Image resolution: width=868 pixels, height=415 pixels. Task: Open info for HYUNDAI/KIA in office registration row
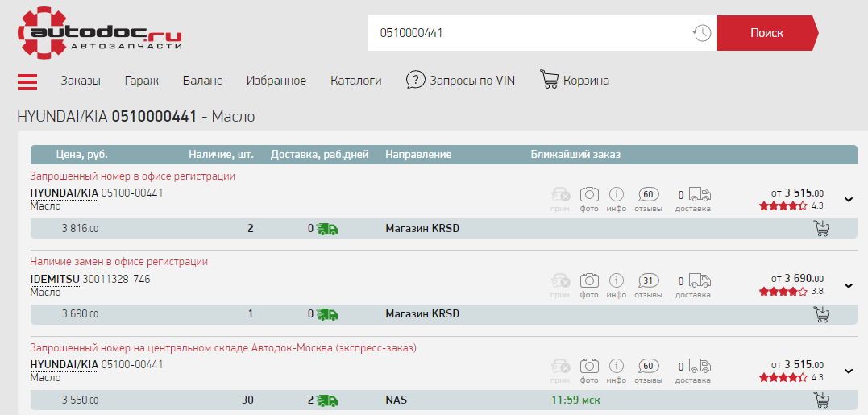616,194
